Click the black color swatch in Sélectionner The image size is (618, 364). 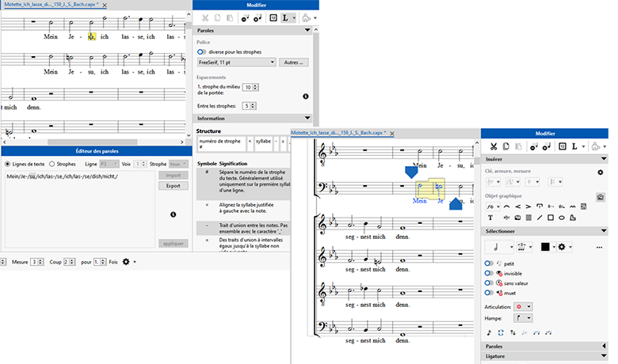pyautogui.click(x=545, y=247)
